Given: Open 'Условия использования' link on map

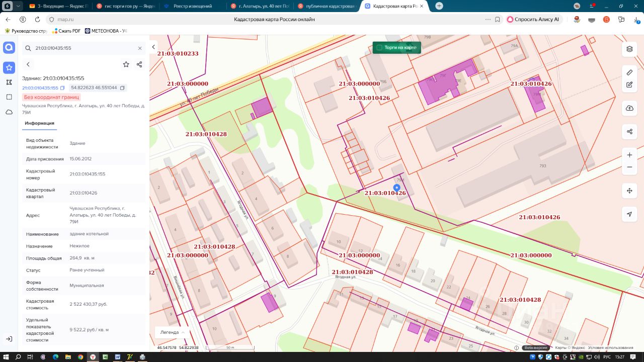Looking at the screenshot, I should click(x=611, y=347).
